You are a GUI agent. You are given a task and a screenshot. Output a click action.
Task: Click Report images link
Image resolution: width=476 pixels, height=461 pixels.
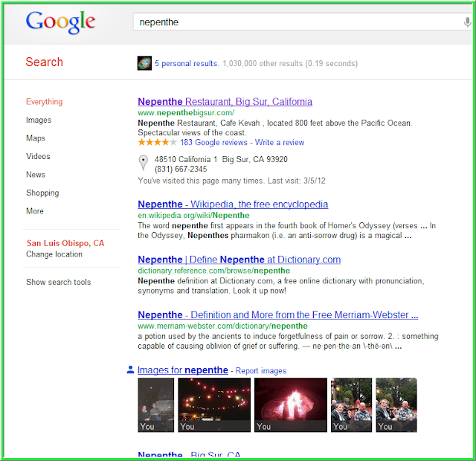261,371
